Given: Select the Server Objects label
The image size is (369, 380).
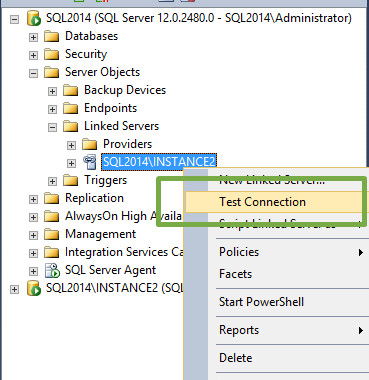Looking at the screenshot, I should [x=102, y=72].
